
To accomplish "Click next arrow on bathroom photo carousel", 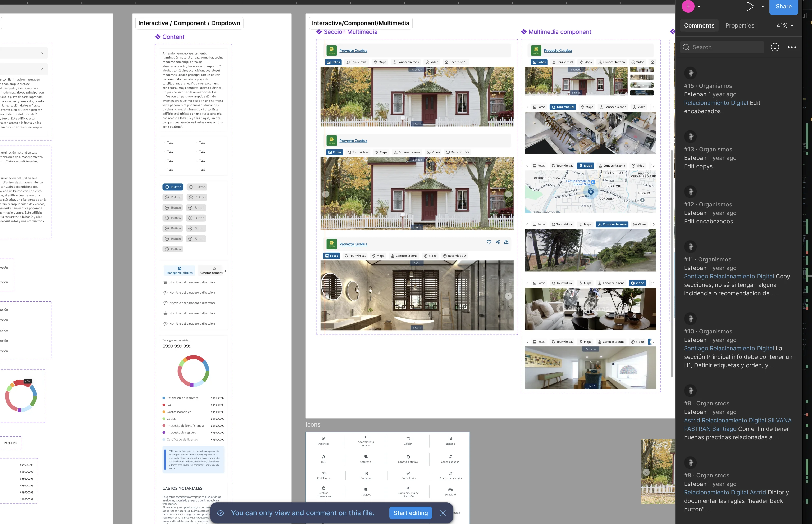I will pos(508,296).
